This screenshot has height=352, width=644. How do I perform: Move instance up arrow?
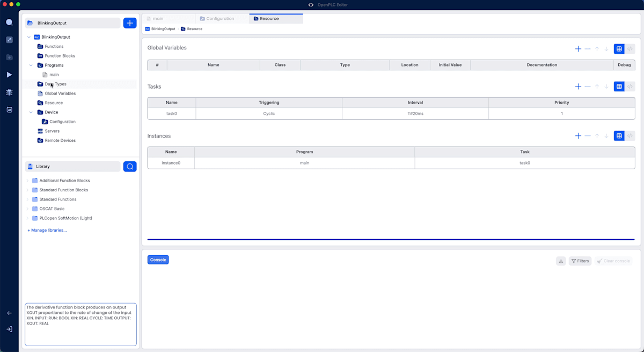pos(597,136)
